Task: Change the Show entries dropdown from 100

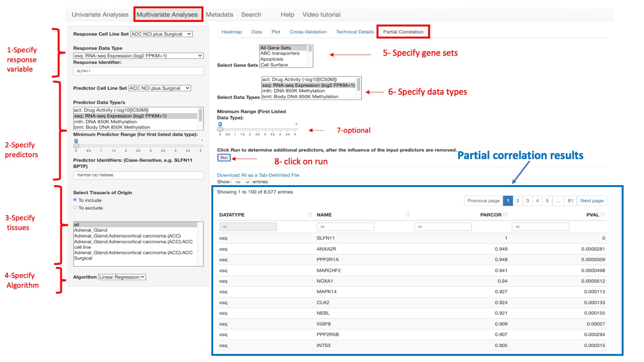Action: (241, 182)
